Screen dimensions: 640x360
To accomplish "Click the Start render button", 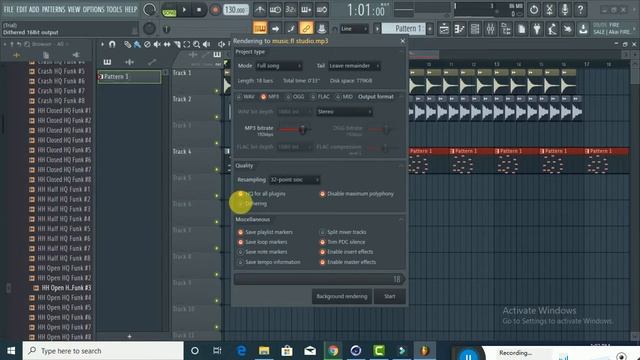I will point(389,296).
